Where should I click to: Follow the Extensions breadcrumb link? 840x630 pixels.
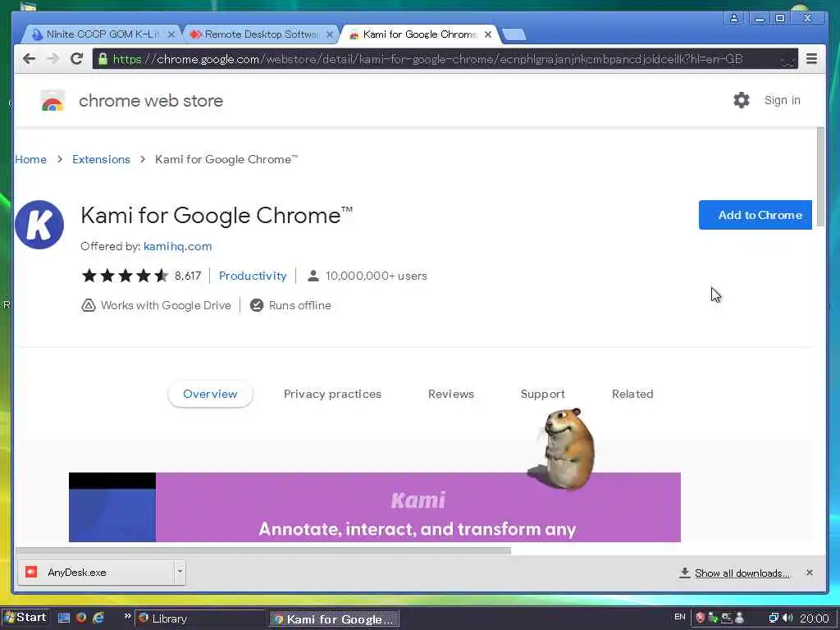coord(101,159)
